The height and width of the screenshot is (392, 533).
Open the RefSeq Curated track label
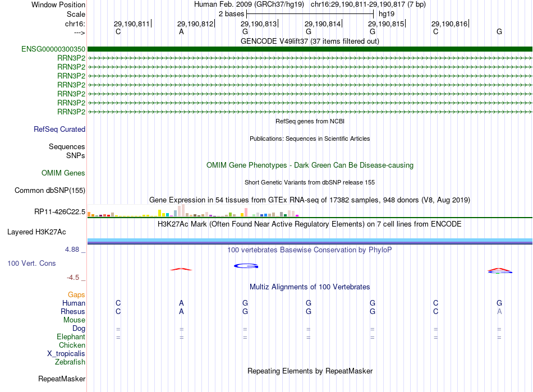pyautogui.click(x=59, y=129)
